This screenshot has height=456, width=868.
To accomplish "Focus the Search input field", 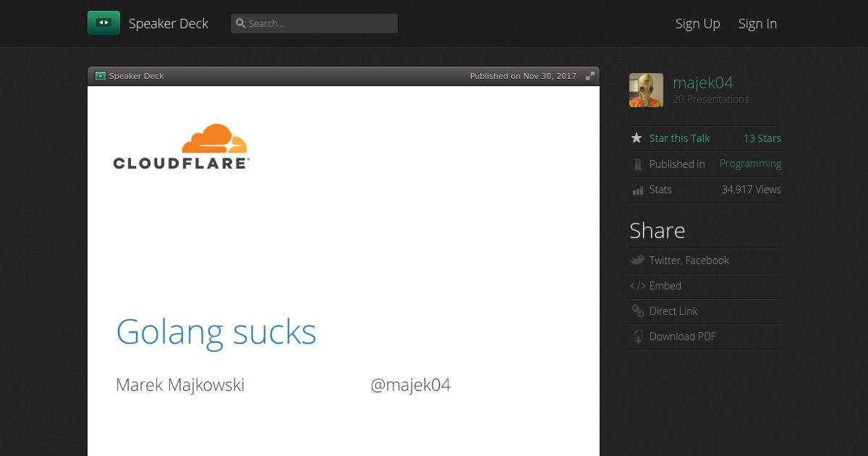I will [x=314, y=23].
